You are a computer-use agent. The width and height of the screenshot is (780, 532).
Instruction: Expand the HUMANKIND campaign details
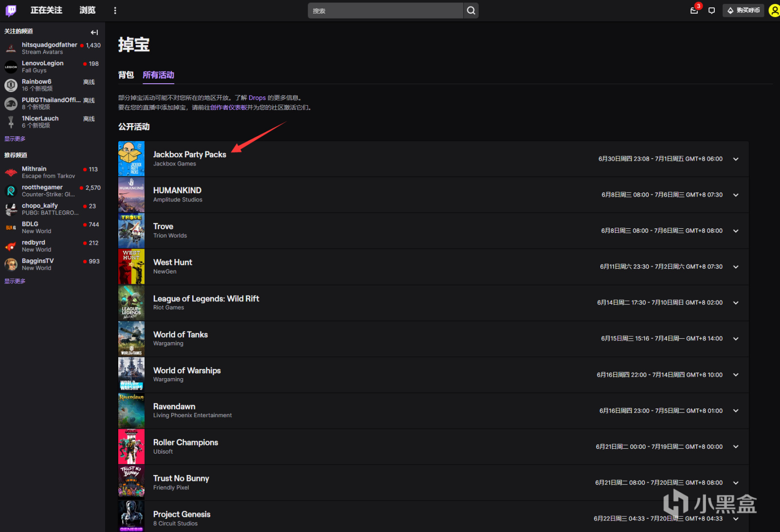pyautogui.click(x=736, y=195)
